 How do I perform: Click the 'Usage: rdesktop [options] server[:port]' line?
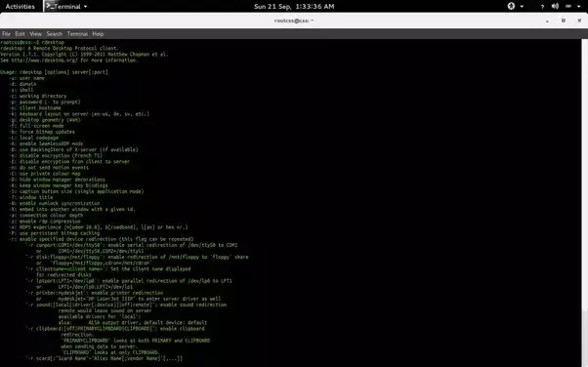pos(54,72)
